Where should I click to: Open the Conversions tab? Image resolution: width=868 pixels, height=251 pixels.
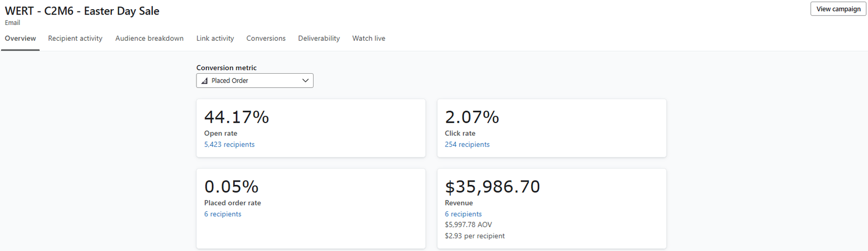(266, 38)
